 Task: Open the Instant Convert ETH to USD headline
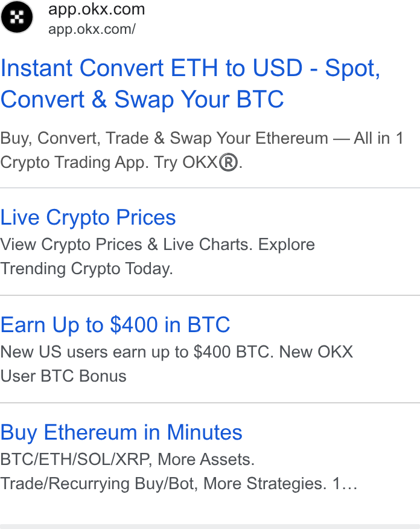(191, 68)
